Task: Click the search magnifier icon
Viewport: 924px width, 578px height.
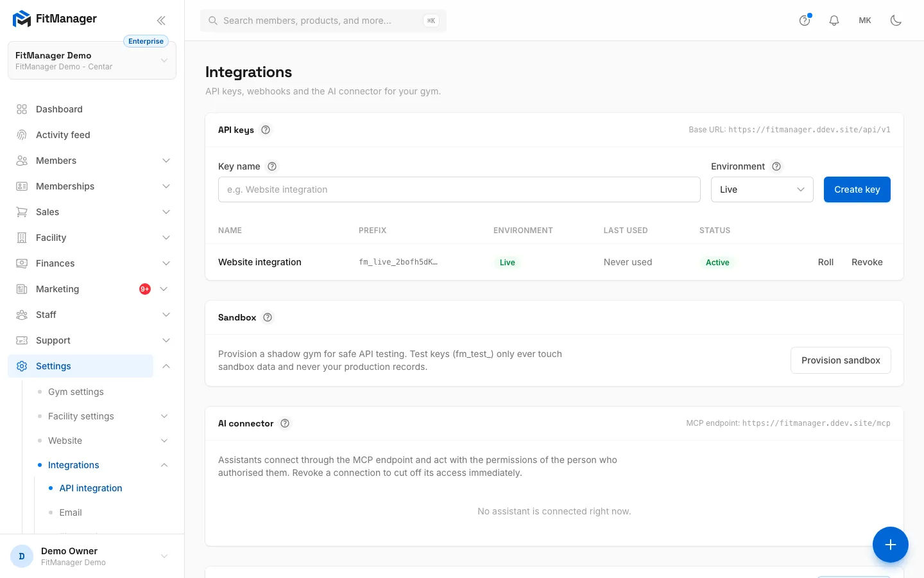Action: coord(213,21)
